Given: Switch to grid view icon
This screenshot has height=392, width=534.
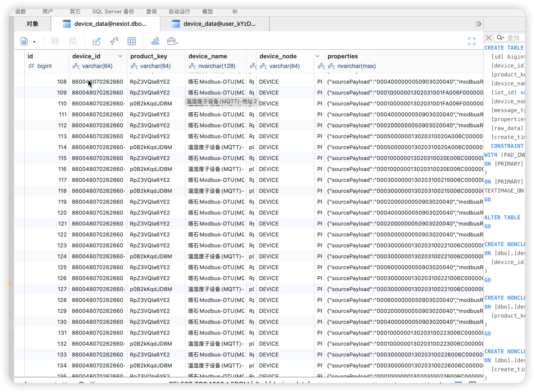Looking at the screenshot, I should [131, 41].
